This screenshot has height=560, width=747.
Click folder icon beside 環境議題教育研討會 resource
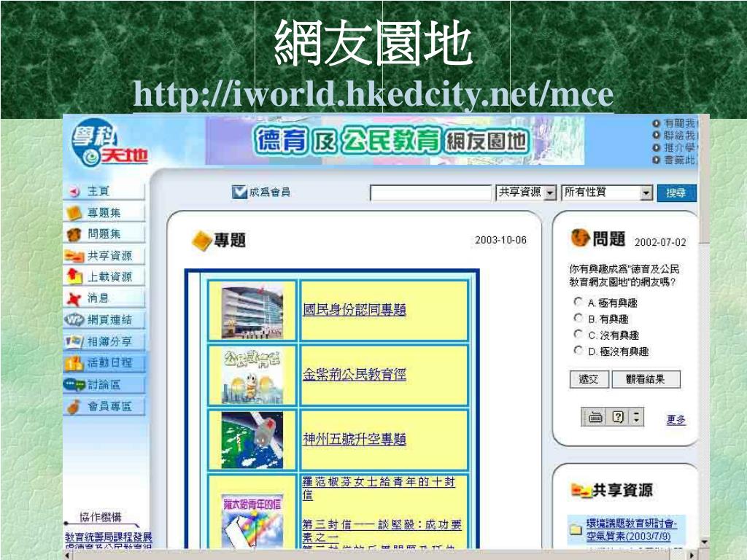point(576,529)
